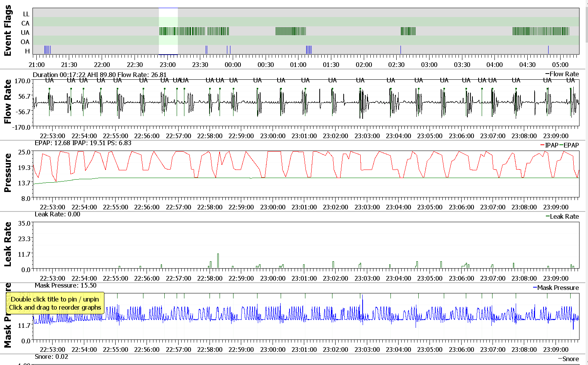This screenshot has width=588, height=365.
Task: Click the 8.0 value on Pressure axis
Action: pos(26,198)
